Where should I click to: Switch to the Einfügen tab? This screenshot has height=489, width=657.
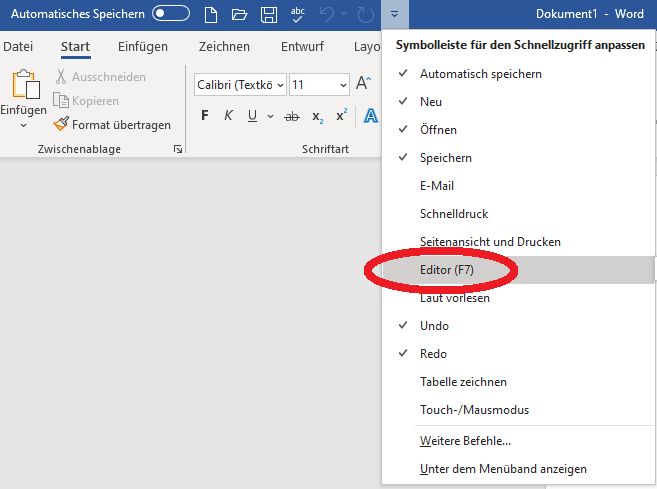click(x=143, y=47)
